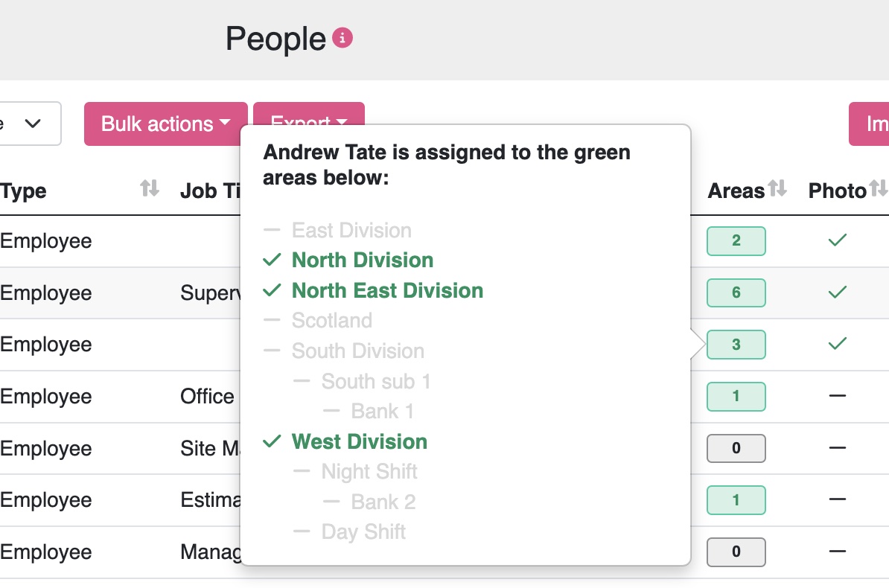Sort by the Areas column arrows
The width and height of the screenshot is (889, 588).
tap(778, 189)
